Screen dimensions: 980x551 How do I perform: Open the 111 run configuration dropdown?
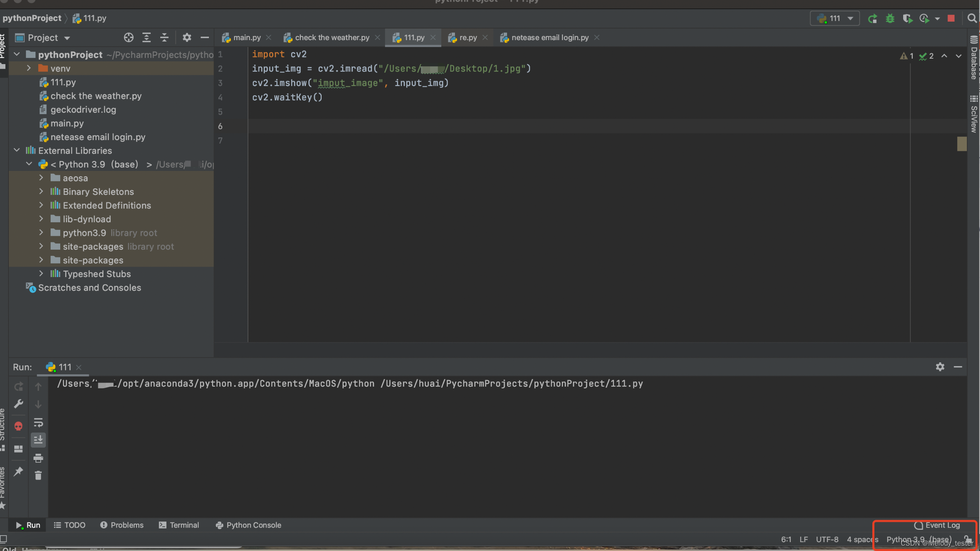click(x=835, y=19)
